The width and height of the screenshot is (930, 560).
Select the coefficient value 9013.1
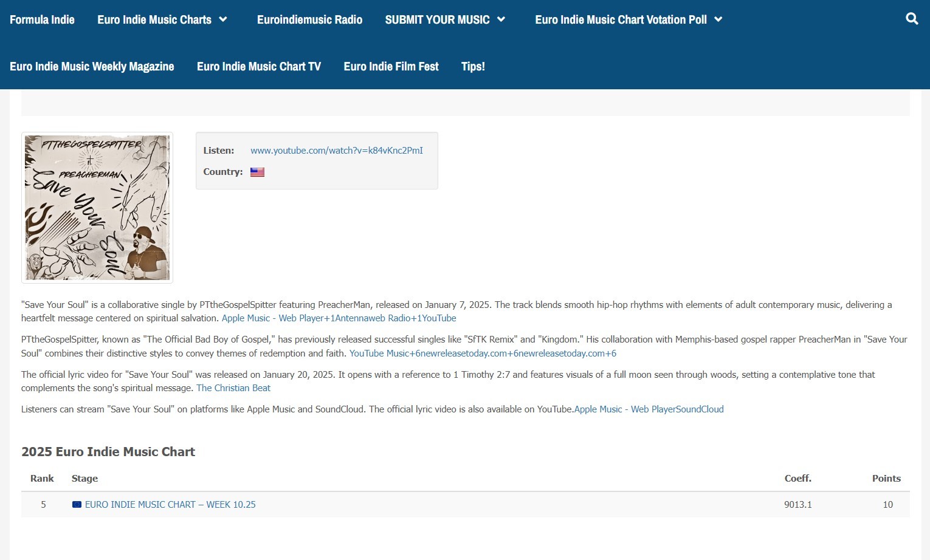point(797,504)
